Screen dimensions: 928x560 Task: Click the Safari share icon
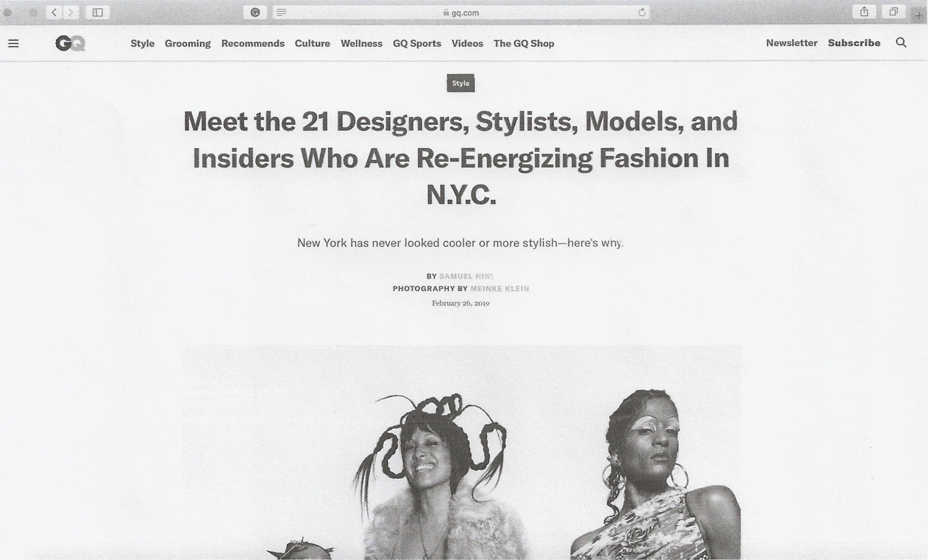coord(864,12)
